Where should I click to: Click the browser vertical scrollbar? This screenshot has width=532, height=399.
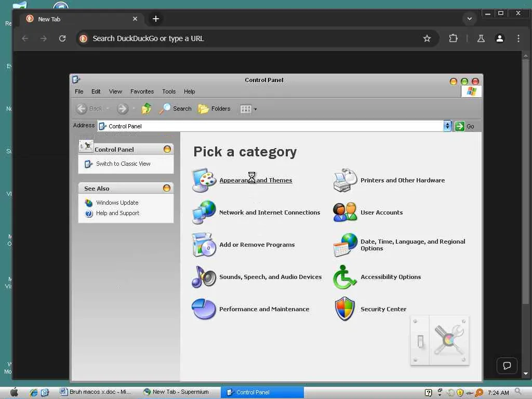pyautogui.click(x=525, y=181)
